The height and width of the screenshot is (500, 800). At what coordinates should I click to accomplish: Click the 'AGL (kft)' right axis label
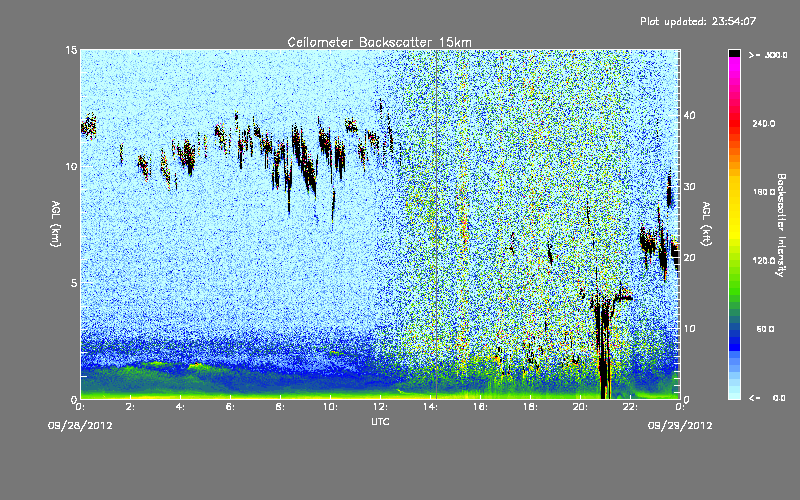706,223
